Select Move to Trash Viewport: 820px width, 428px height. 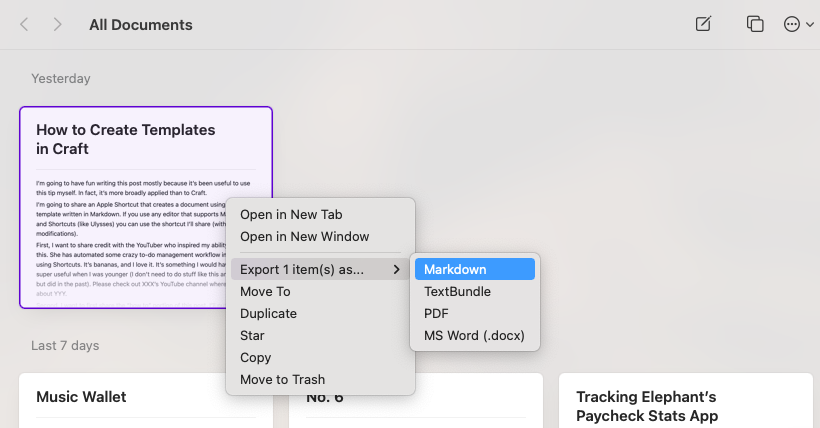[x=320, y=379]
